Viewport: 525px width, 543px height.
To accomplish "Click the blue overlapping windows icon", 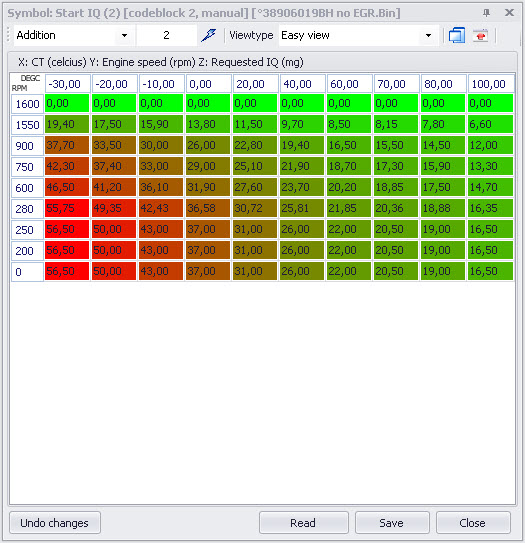I will click(x=457, y=35).
